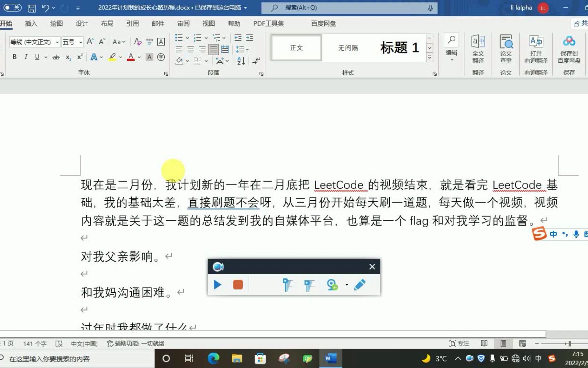The height and width of the screenshot is (368, 588).
Task: Switch to Read Mode view
Action: point(484,343)
